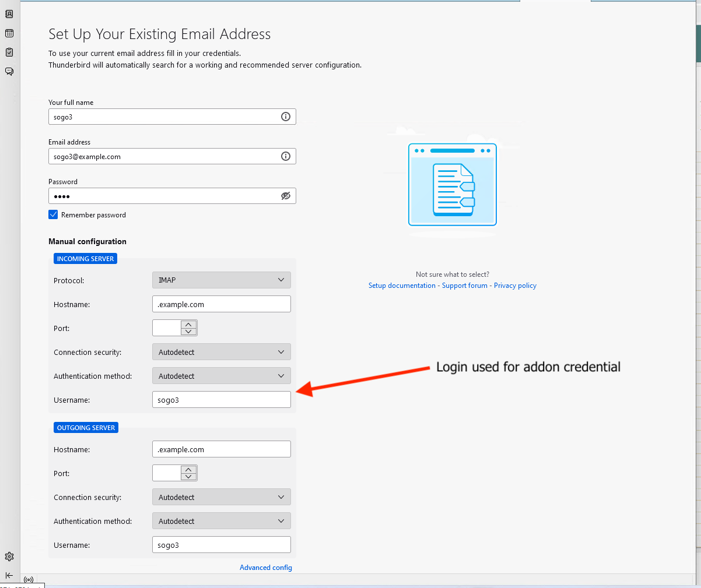This screenshot has height=588, width=701.
Task: Click the online status icon in status bar
Action: (29, 580)
